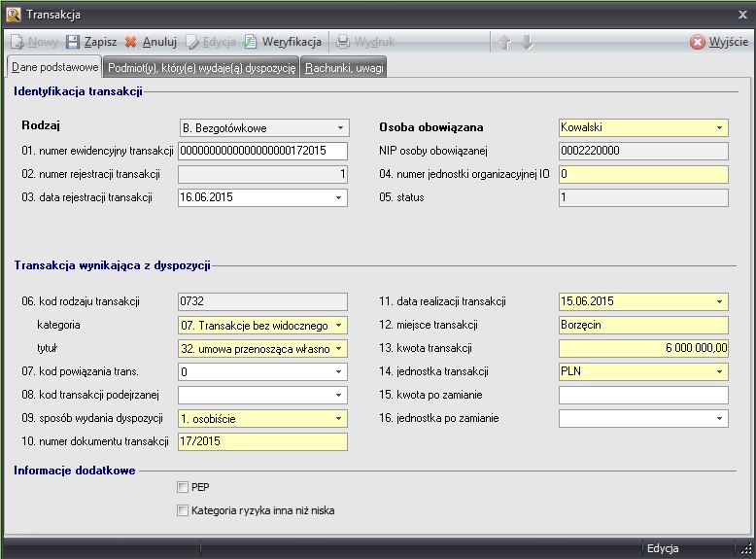Screen dimensions: 756x559
Task: Enable the PEP checkbox
Action: coord(183,487)
